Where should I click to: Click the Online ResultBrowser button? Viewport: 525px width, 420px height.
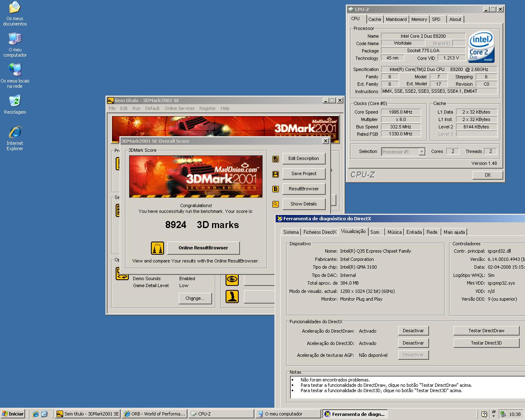(203, 248)
